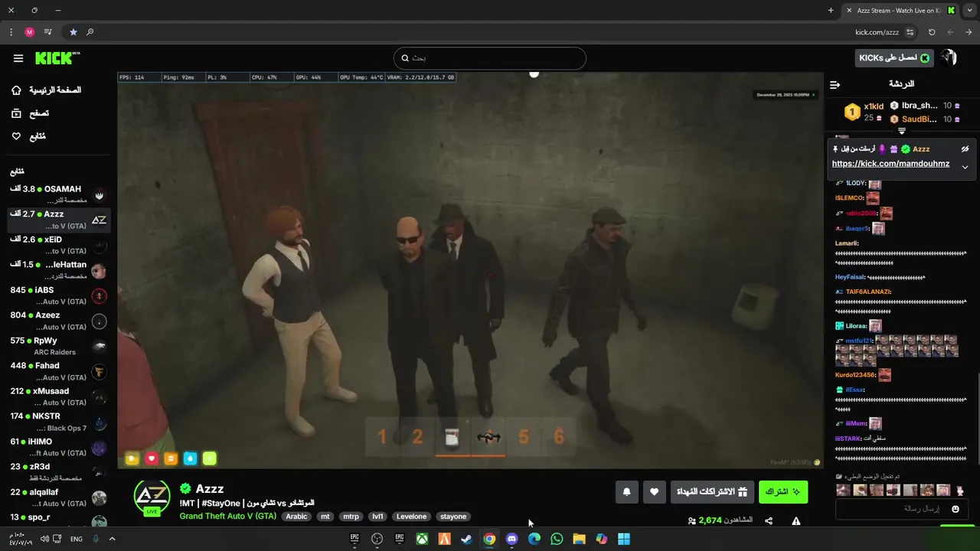980x551 pixels.
Task: Open Xbox app from the taskbar
Action: [422, 539]
